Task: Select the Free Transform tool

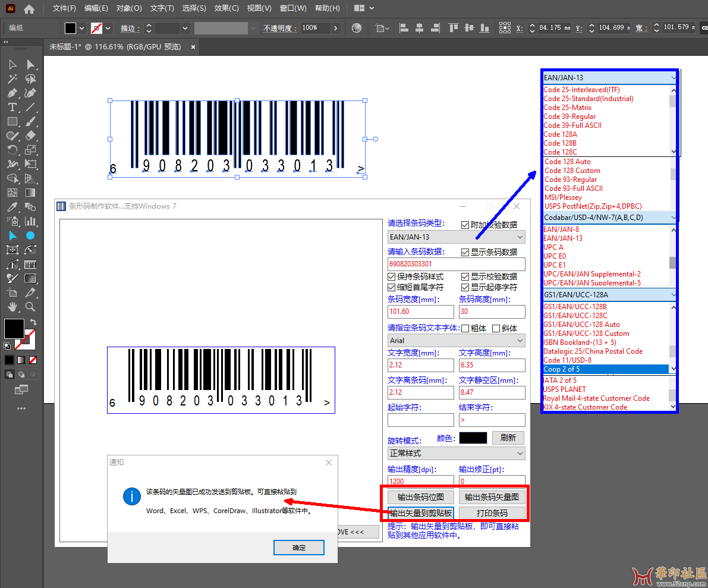Action: [30, 164]
